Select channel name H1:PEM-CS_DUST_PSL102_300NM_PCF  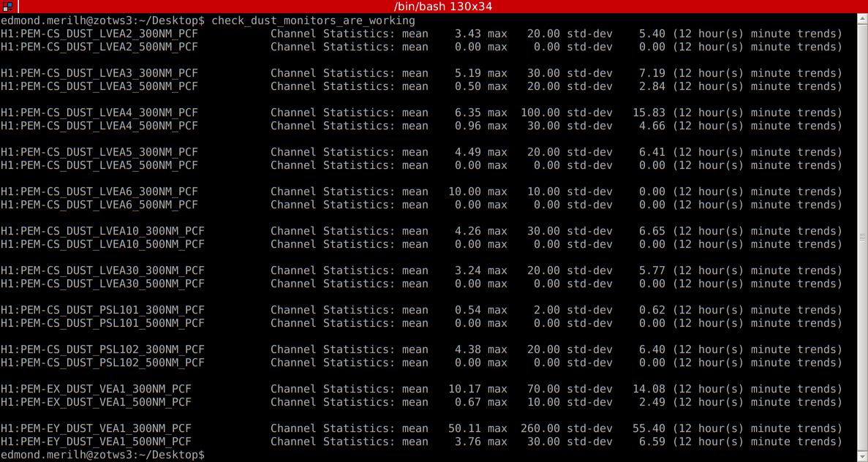[102, 349]
